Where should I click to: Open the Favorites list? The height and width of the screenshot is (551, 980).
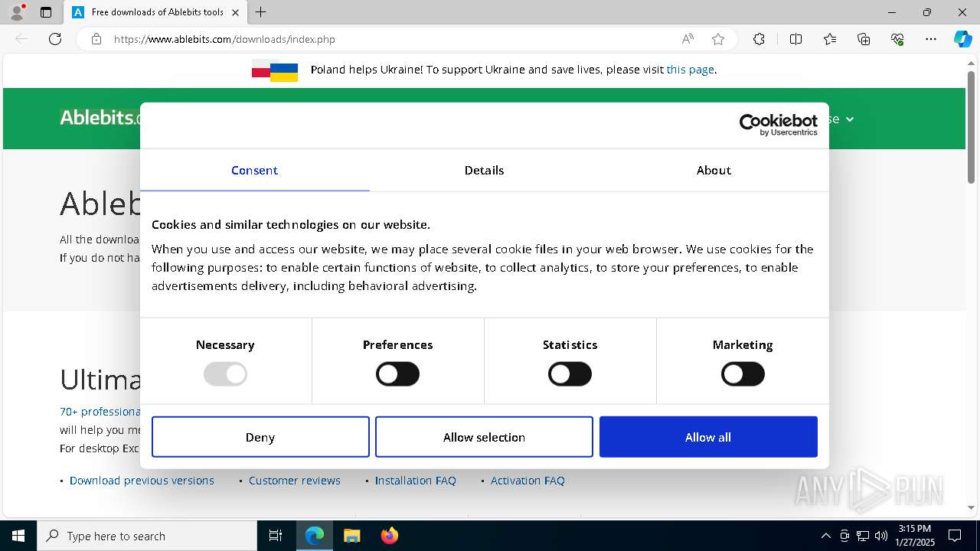point(830,39)
